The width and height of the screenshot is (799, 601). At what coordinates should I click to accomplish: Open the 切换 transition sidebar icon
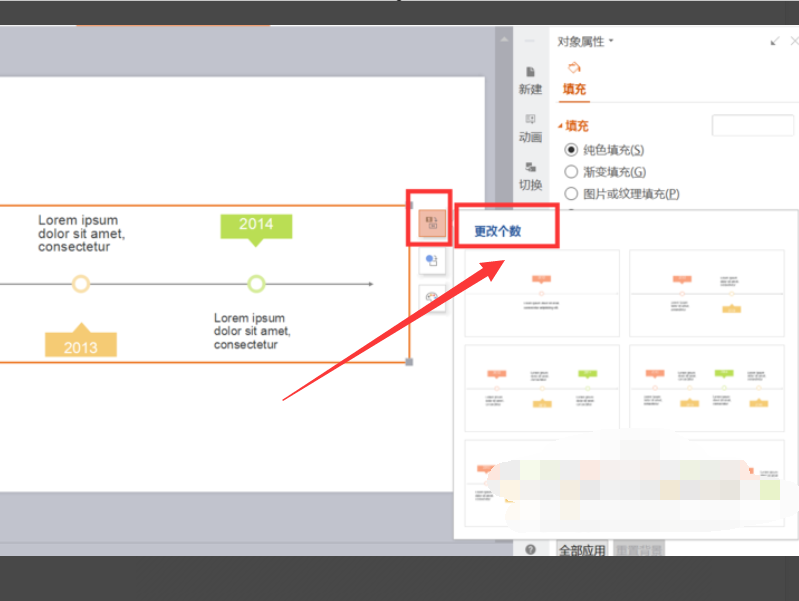(530, 176)
